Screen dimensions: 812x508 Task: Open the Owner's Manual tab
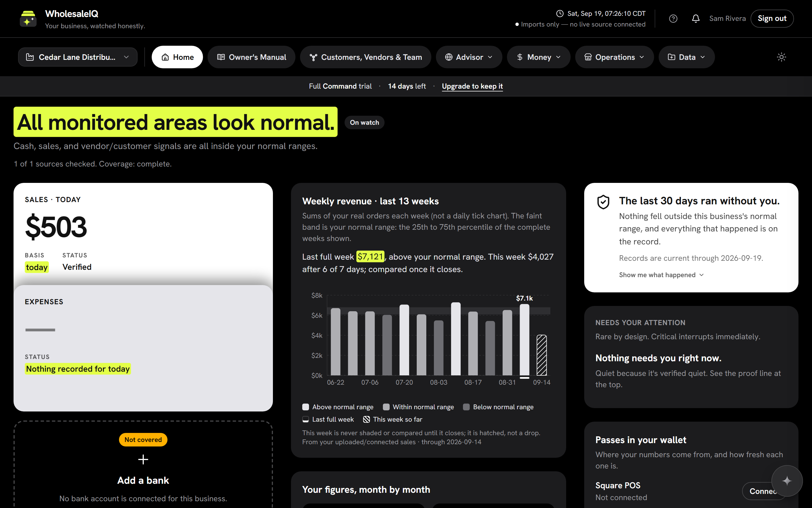(251, 57)
